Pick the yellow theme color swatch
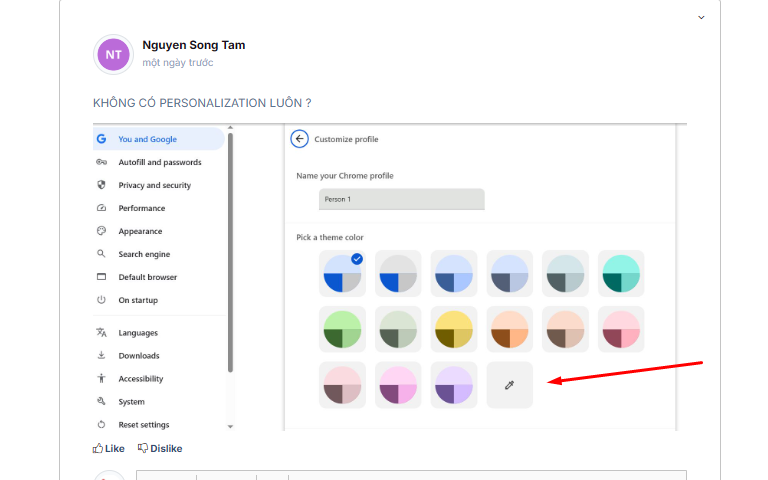This screenshot has width=768, height=480. click(x=454, y=329)
